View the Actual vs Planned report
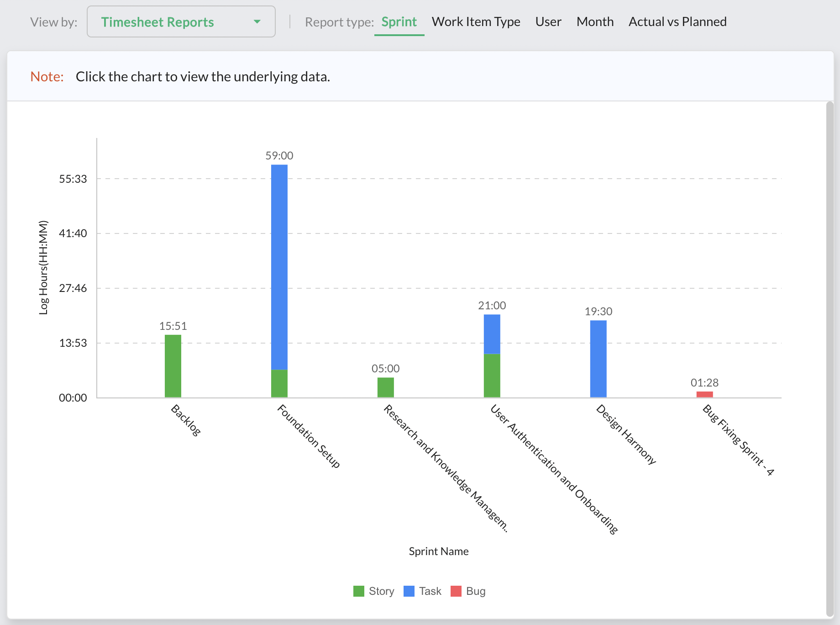The image size is (840, 625). 677,22
